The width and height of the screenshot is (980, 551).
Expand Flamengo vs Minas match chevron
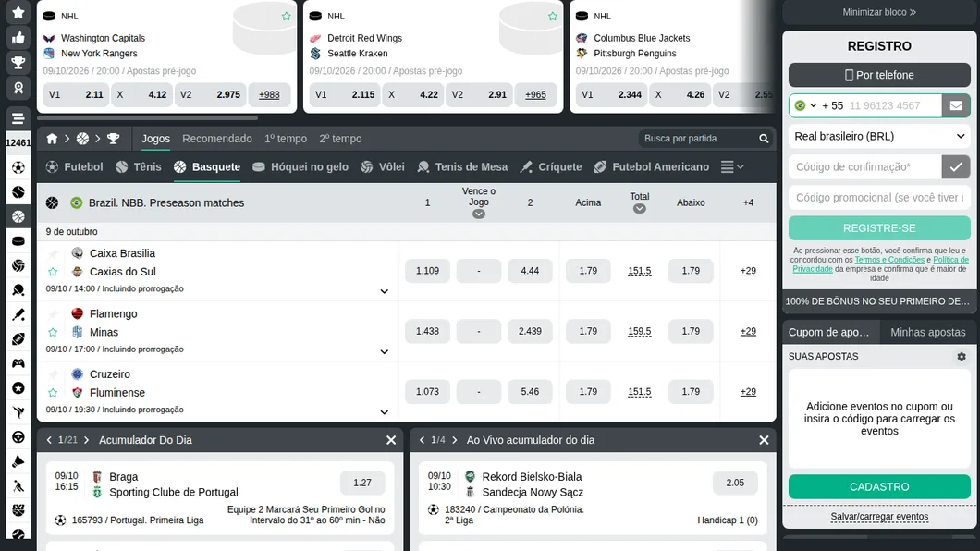[x=385, y=351]
